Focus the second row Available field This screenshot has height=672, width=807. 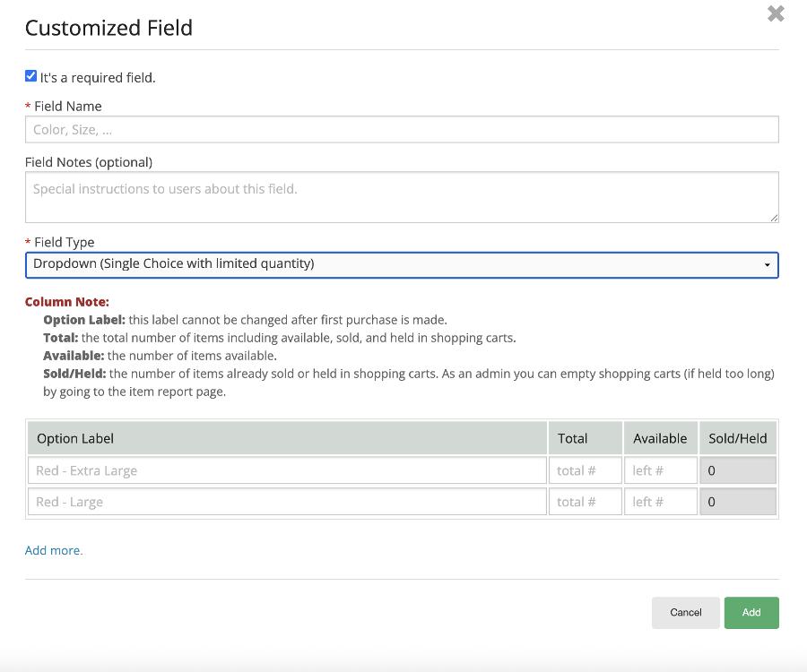(x=660, y=502)
